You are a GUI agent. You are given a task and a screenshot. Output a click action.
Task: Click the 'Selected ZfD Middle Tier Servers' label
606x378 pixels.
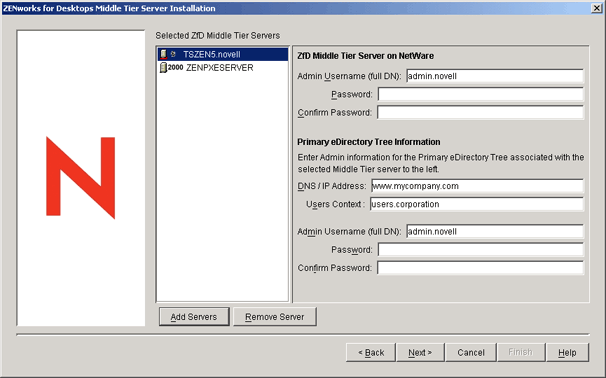pyautogui.click(x=218, y=36)
